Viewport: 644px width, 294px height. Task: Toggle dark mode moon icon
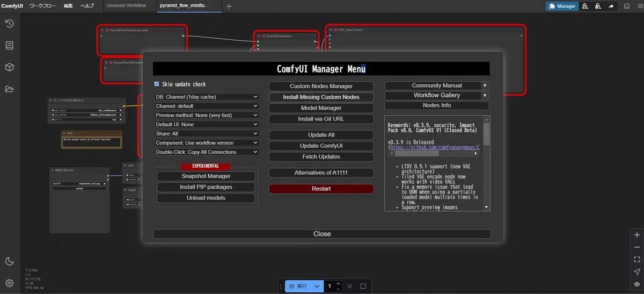pos(9,261)
